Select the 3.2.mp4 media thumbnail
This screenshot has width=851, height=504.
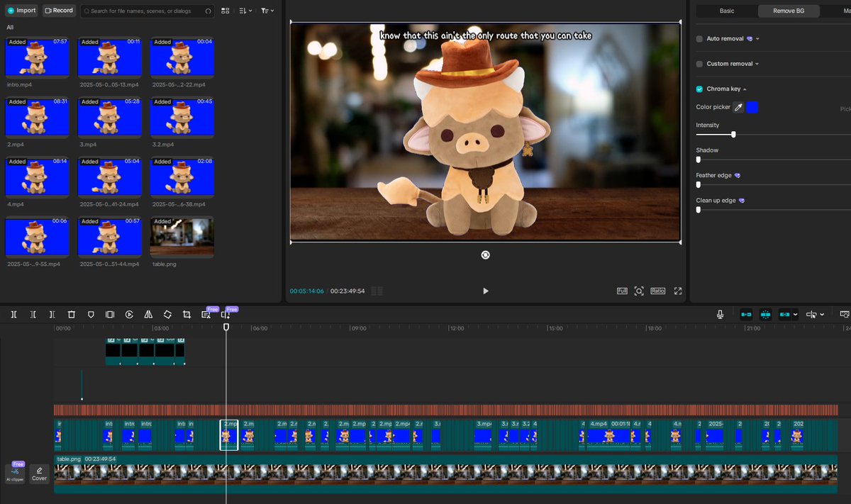[x=182, y=117]
